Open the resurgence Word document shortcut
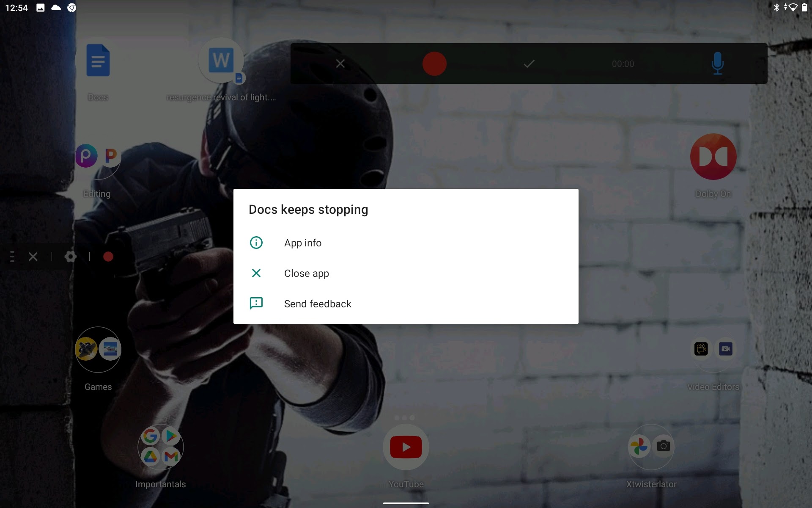The width and height of the screenshot is (812, 508). tap(221, 61)
